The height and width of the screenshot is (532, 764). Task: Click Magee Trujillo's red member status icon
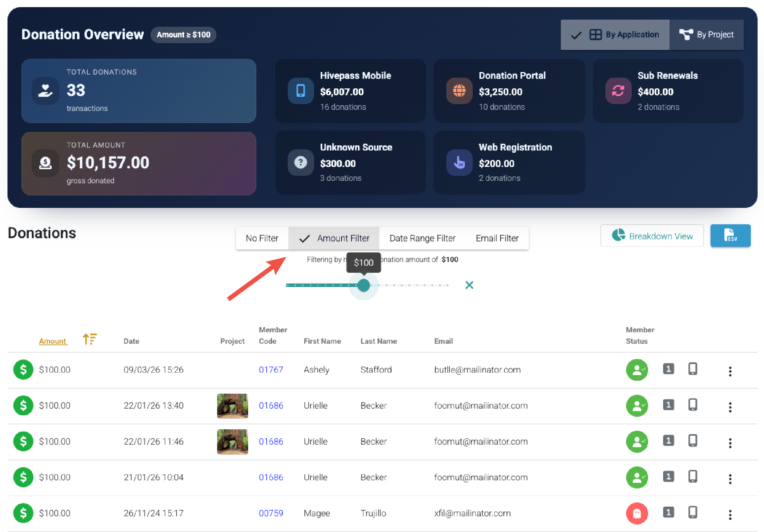point(637,513)
